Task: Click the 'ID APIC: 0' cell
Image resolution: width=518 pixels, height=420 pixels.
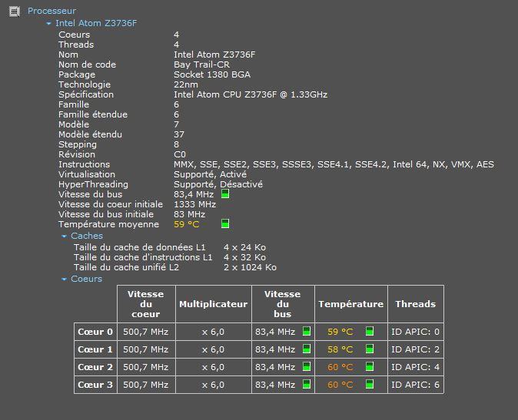Action: pos(416,332)
